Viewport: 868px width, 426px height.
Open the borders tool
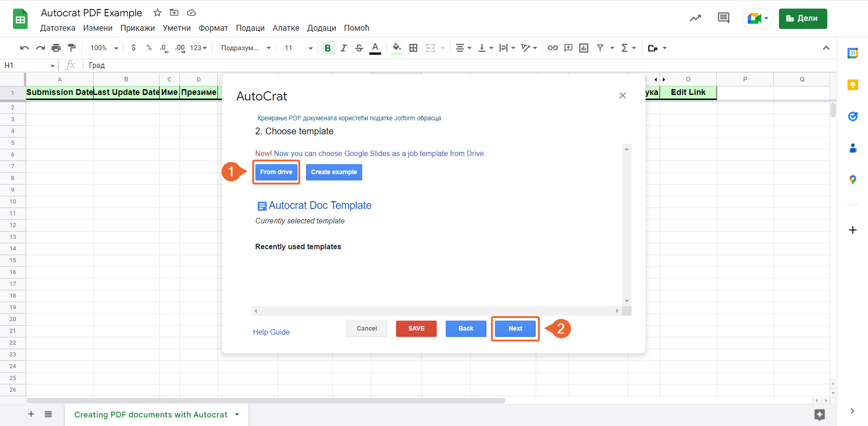(413, 48)
